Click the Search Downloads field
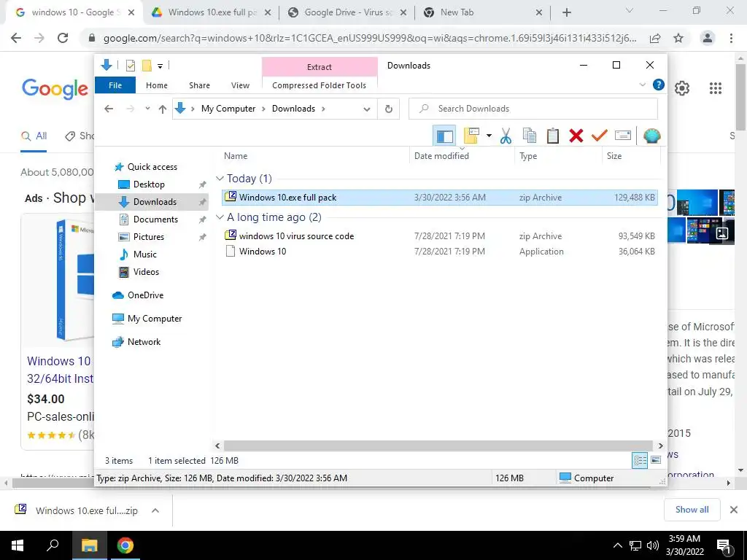Image resolution: width=747 pixels, height=560 pixels. [x=533, y=109]
